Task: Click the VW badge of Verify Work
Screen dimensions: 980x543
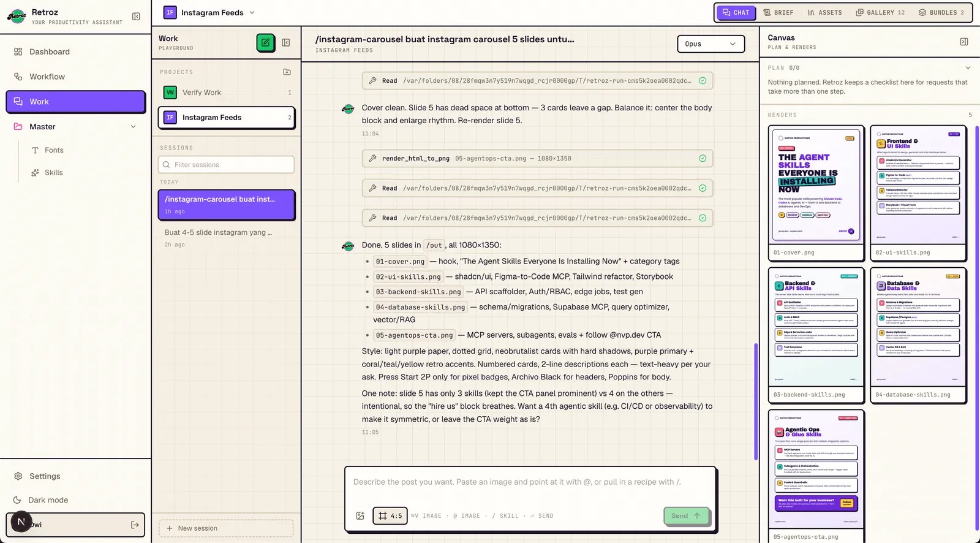Action: point(170,93)
